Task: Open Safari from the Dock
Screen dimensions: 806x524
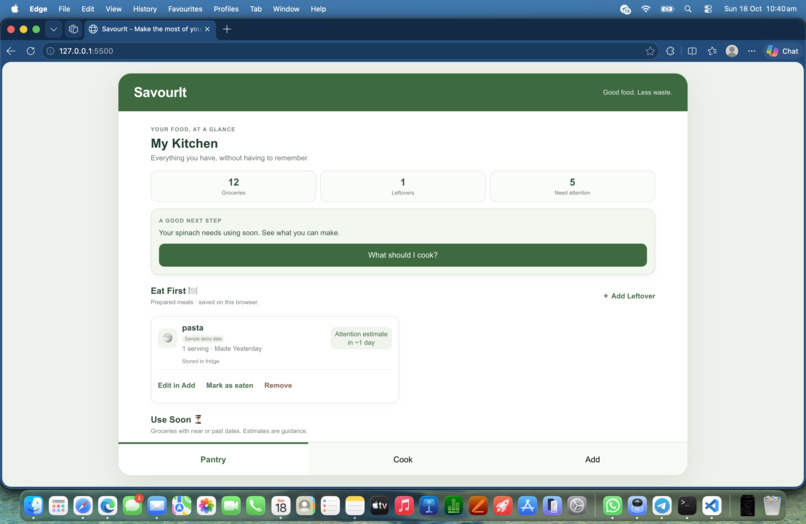Action: (83, 506)
